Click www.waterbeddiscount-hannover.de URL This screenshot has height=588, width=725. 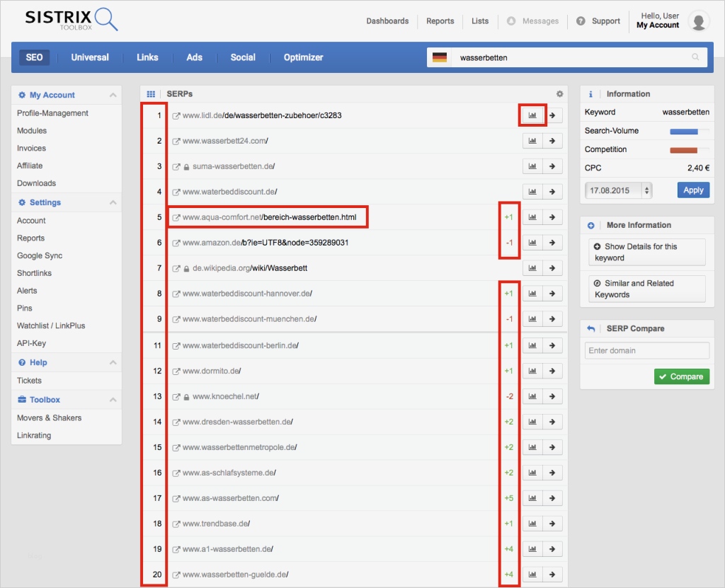[247, 294]
